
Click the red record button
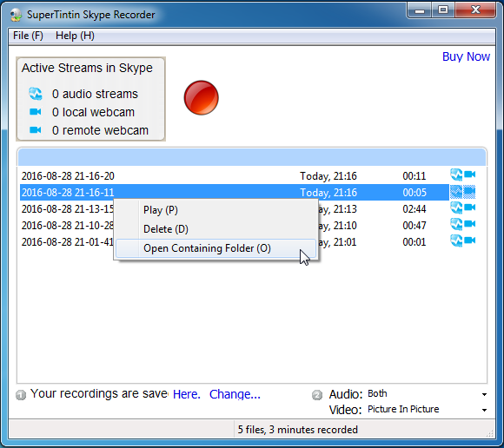coord(202,97)
